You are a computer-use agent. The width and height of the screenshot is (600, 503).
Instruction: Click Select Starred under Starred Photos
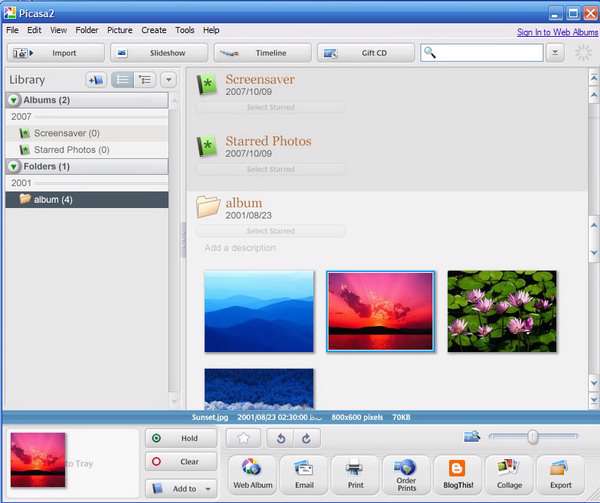click(x=271, y=169)
